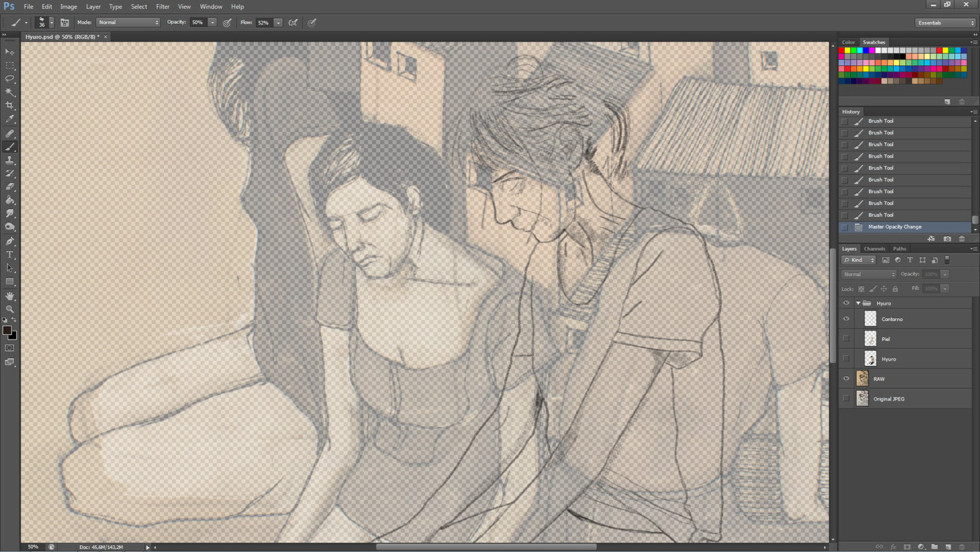This screenshot has height=552, width=980.
Task: Delete layer with trash icon
Action: [x=962, y=546]
